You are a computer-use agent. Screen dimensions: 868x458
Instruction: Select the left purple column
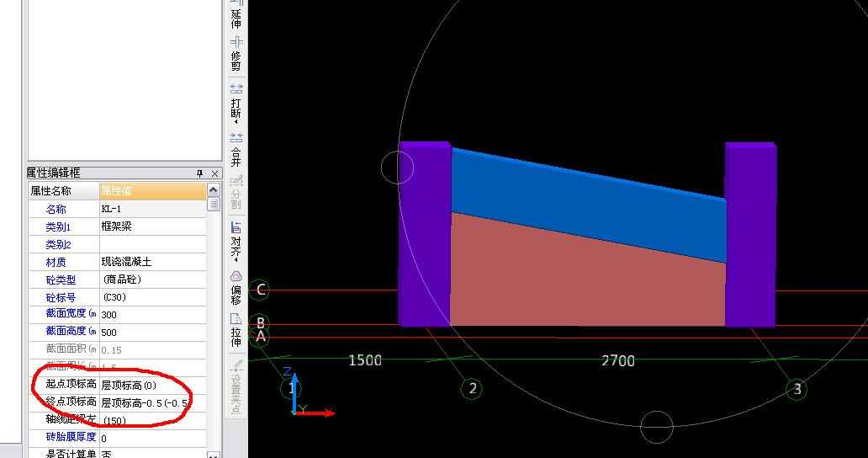425,234
